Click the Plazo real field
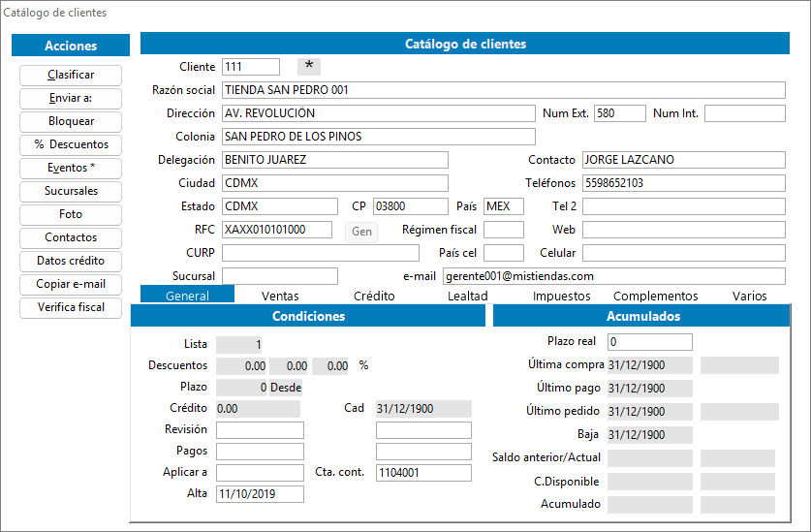Viewport: 811px width, 532px height. click(649, 342)
